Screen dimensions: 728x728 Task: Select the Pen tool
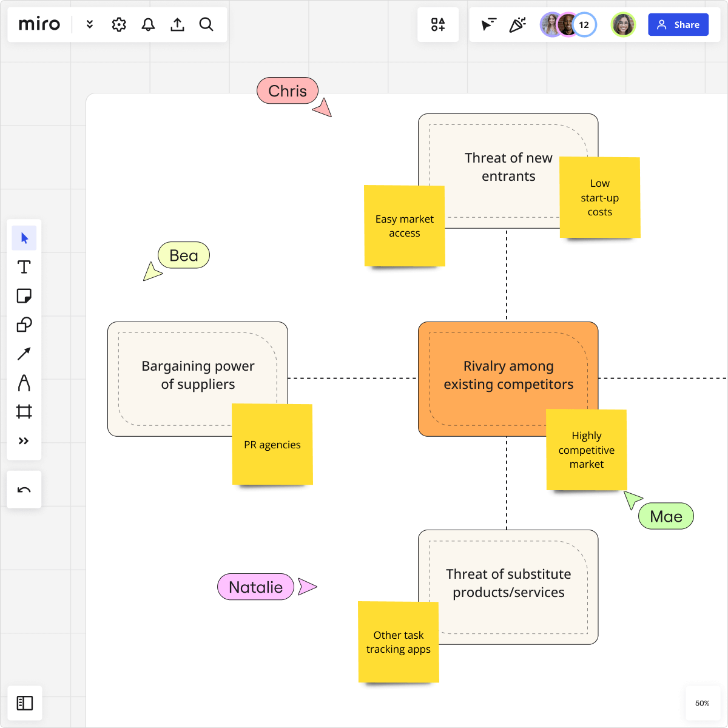[24, 383]
